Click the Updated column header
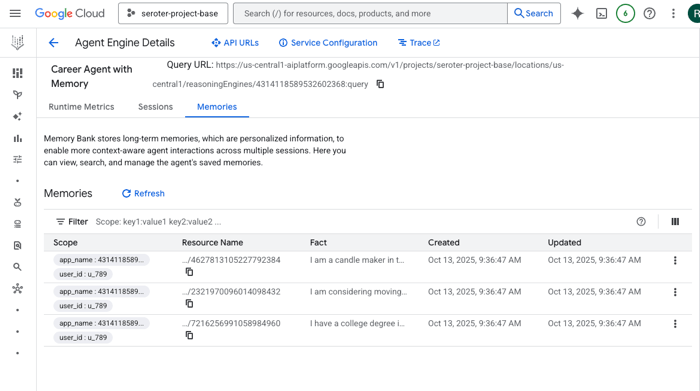The image size is (700, 391). pyautogui.click(x=564, y=242)
